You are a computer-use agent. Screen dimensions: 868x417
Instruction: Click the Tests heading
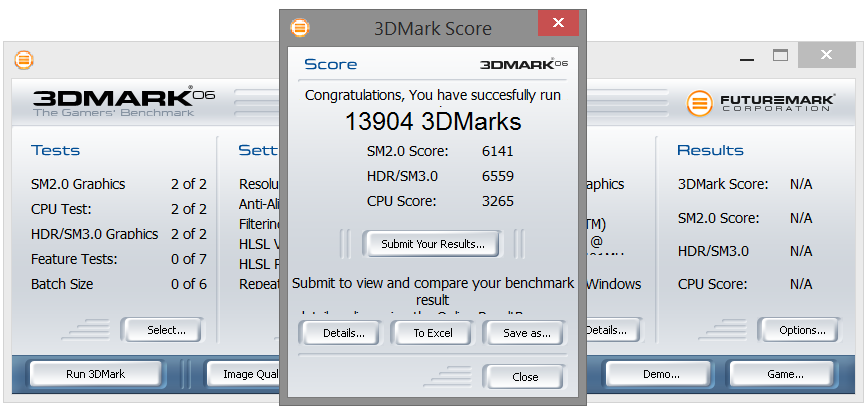tap(55, 150)
